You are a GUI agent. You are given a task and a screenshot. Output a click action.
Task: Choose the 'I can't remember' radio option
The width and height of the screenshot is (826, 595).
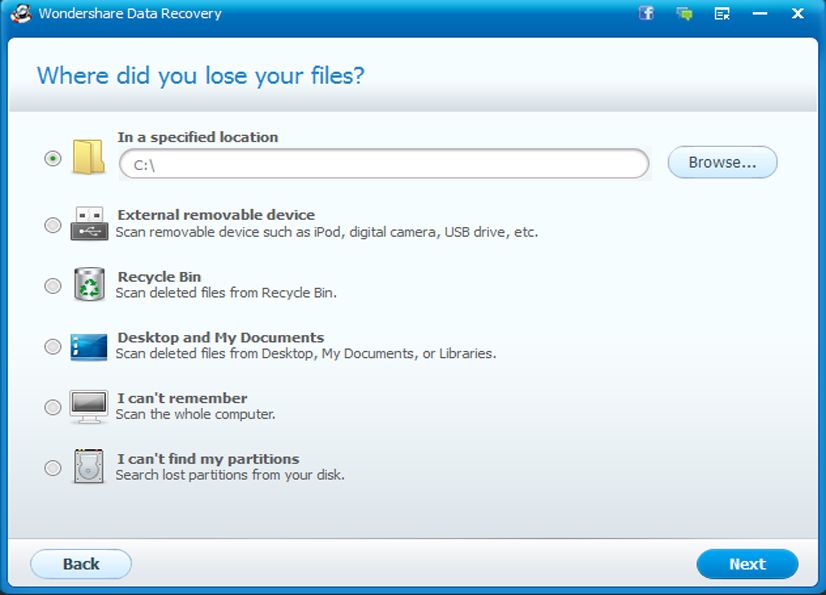point(53,407)
